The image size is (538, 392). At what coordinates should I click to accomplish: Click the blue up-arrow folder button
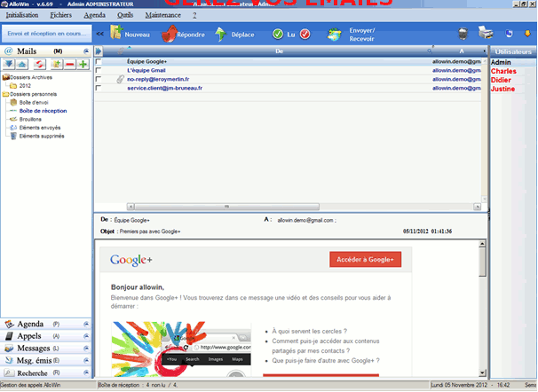(22, 64)
